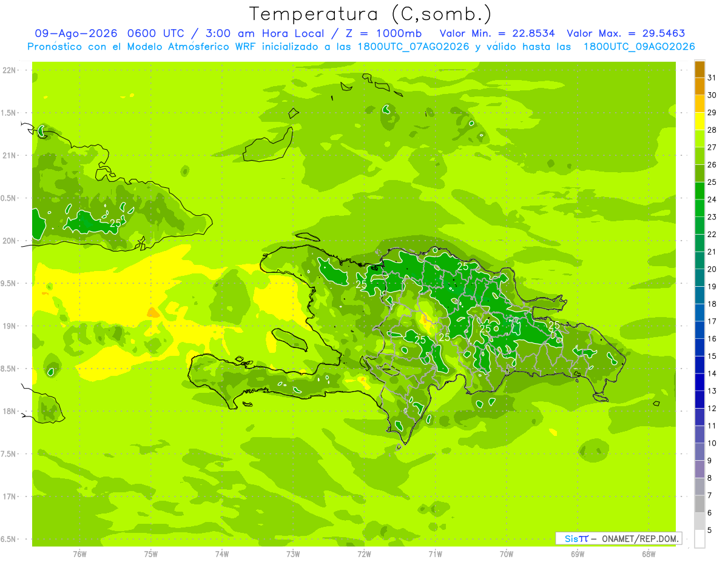The width and height of the screenshot is (728, 562).
Task: Click the legend value "18"
Action: pyautogui.click(x=712, y=304)
